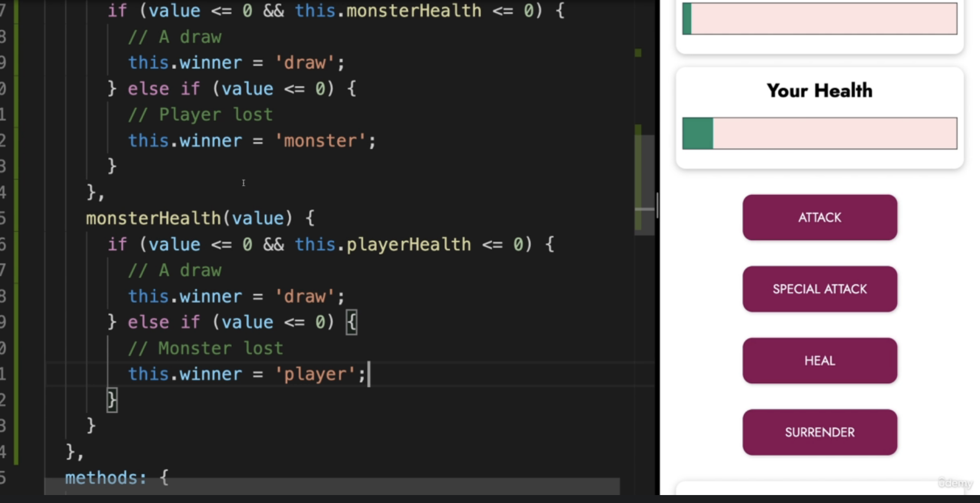Click "this.winner = 'monster';" line
This screenshot has height=503, width=980.
(x=252, y=141)
